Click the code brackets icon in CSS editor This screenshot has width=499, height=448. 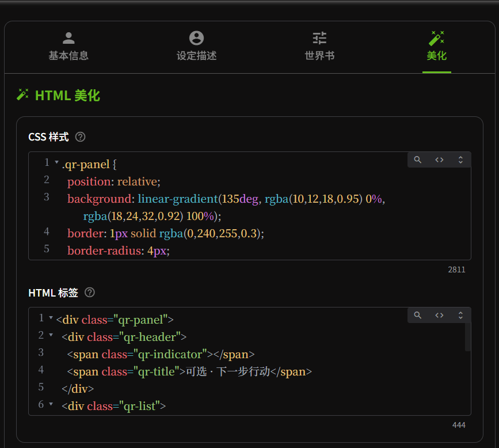(439, 160)
